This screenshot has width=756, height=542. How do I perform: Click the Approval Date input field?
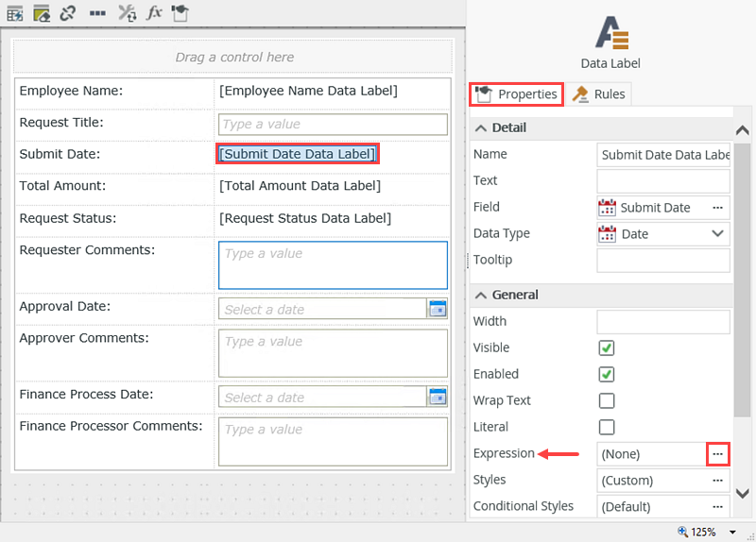coord(322,309)
